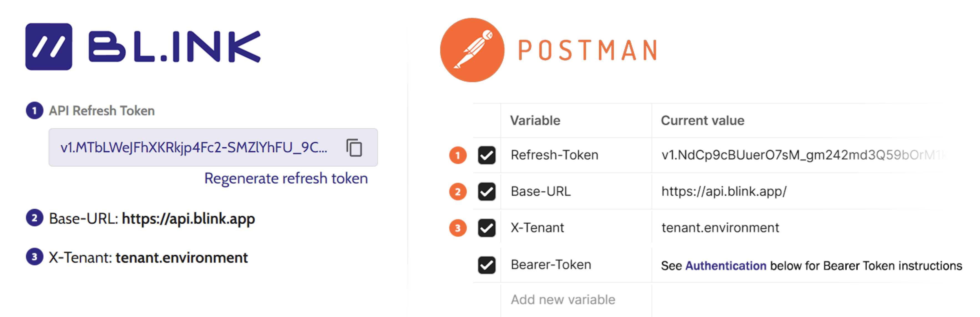
Task: Uncheck the Refresh-Token variable checkbox
Action: (x=487, y=155)
